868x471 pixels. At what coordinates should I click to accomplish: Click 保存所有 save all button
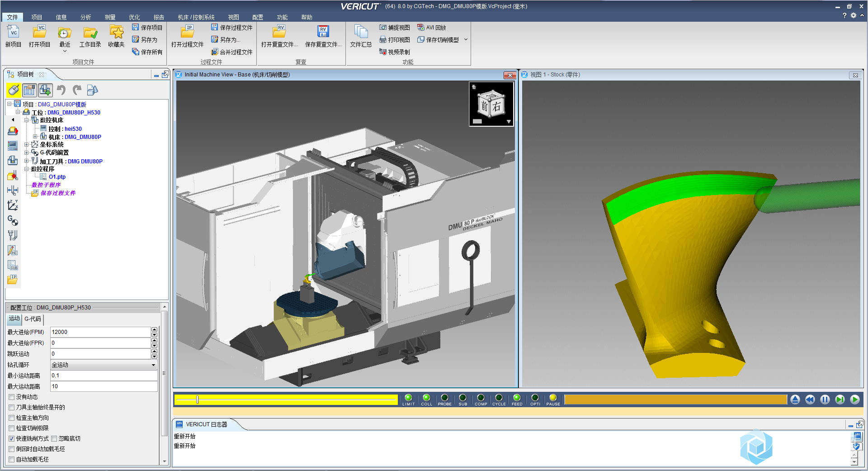pyautogui.click(x=147, y=52)
